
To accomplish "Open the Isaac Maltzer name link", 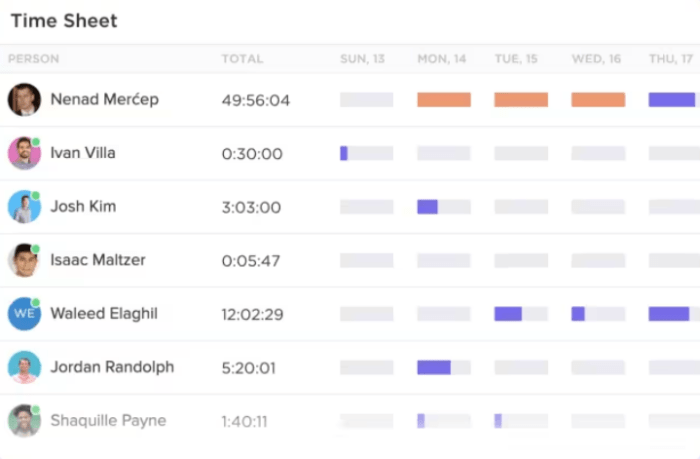I will (x=98, y=260).
